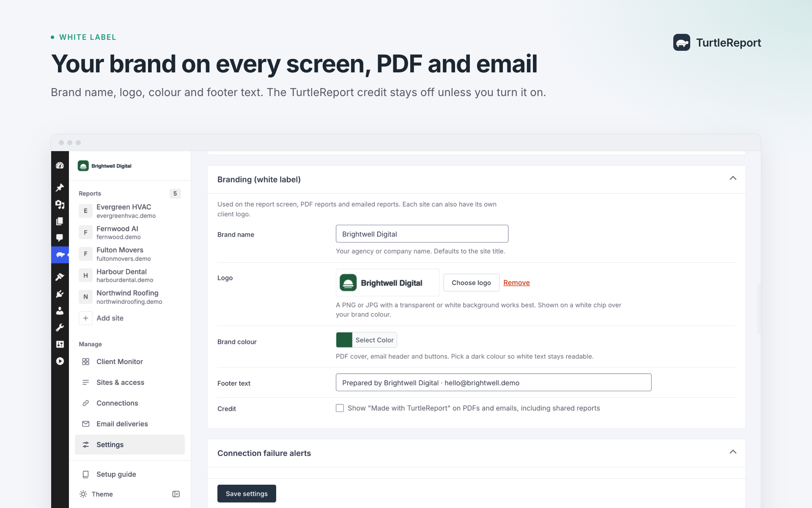Click the Brand name input field
Viewport: 812px width, 508px height.
(422, 234)
